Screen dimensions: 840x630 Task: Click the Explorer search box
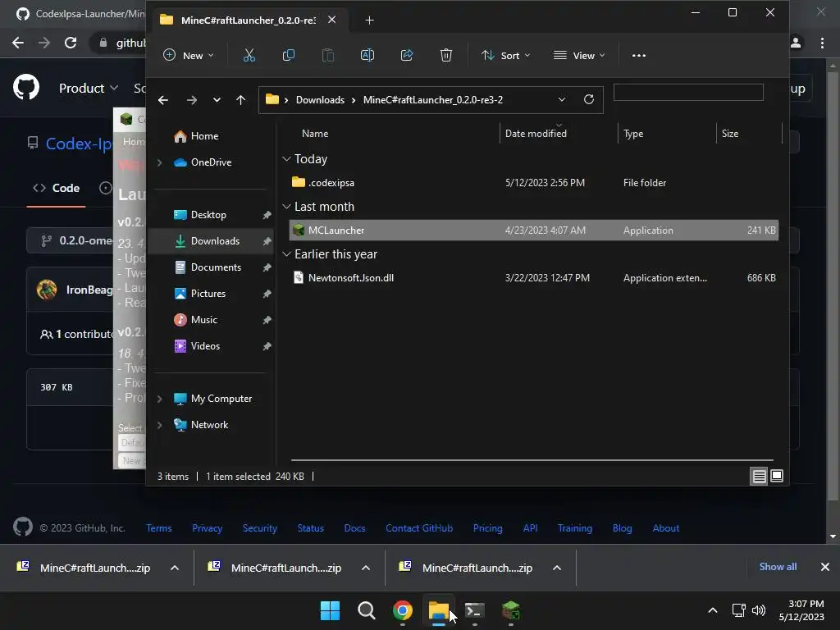(x=688, y=92)
